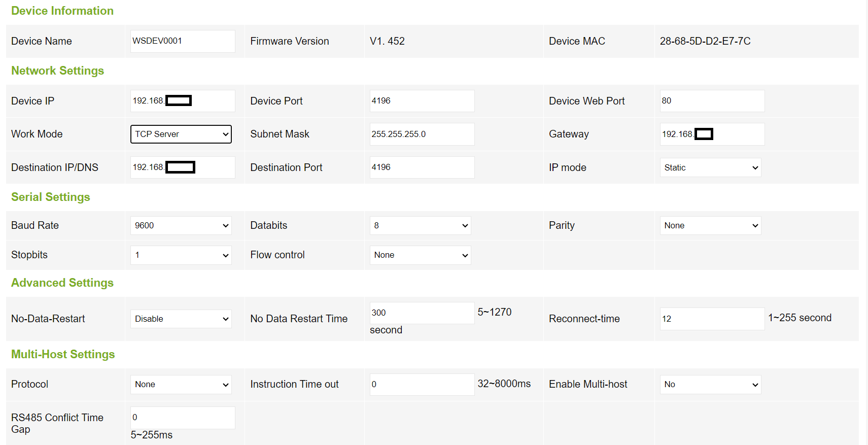Viewport: 868px width, 445px height.
Task: Open the Parity dropdown
Action: (710, 225)
